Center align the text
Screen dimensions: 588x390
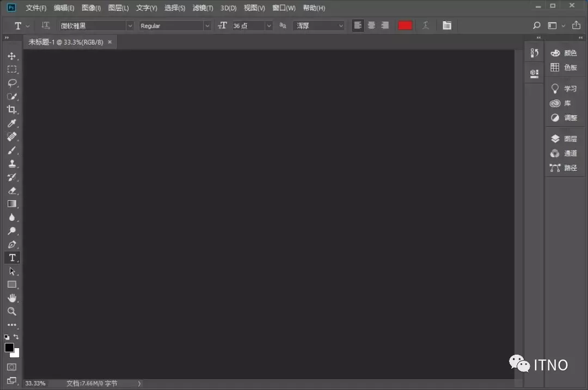coord(371,26)
